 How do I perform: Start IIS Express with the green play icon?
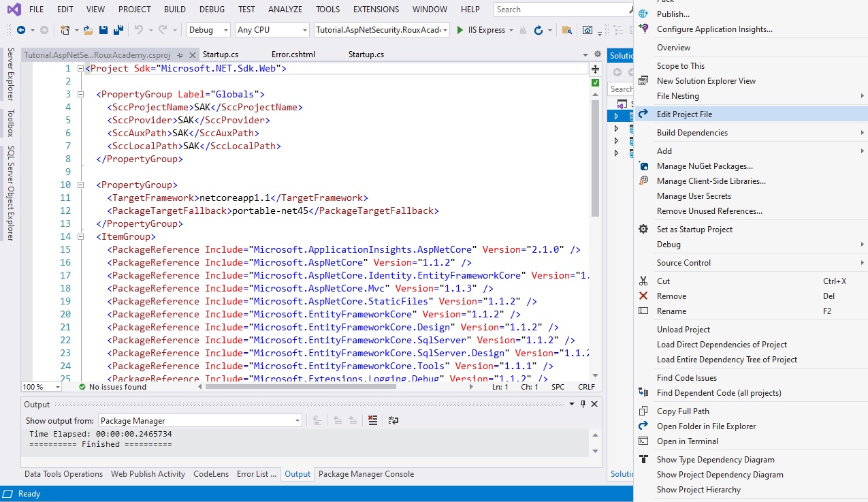point(460,30)
